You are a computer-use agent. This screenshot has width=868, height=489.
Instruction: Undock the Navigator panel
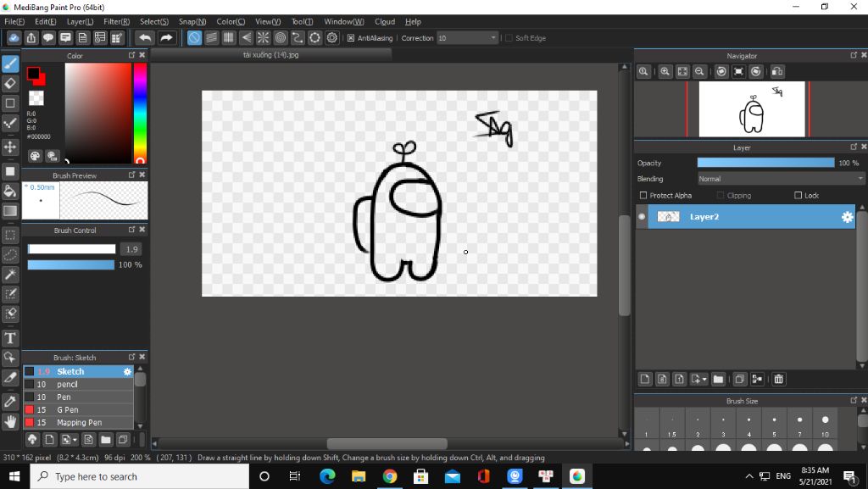(x=854, y=55)
